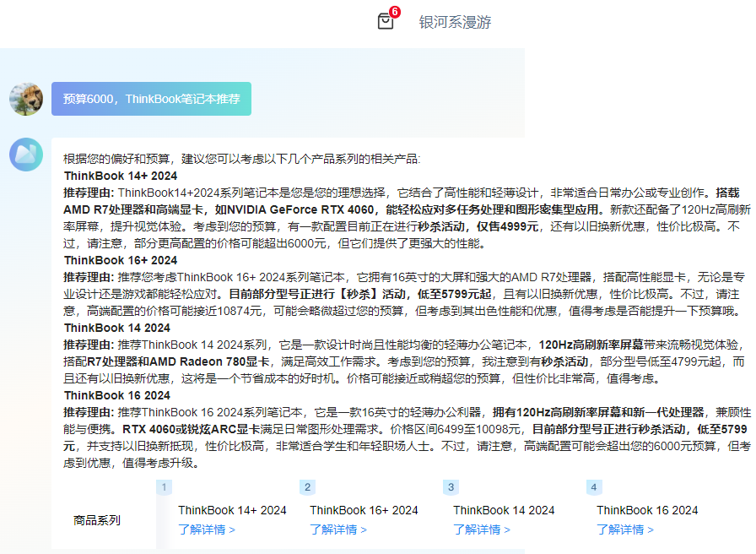This screenshot has width=756, height=554.
Task: Click the ThinkBook 16 2024 bold heading in reply
Action: [x=117, y=395]
